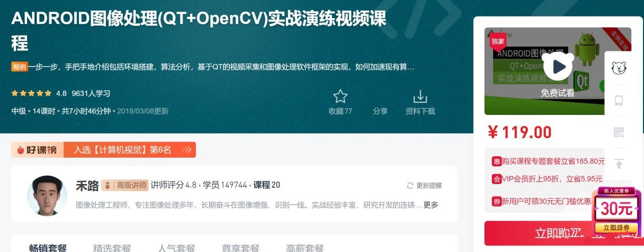The width and height of the screenshot is (644, 252).
Task: Click the back-to-top arrow icon
Action: point(619,164)
